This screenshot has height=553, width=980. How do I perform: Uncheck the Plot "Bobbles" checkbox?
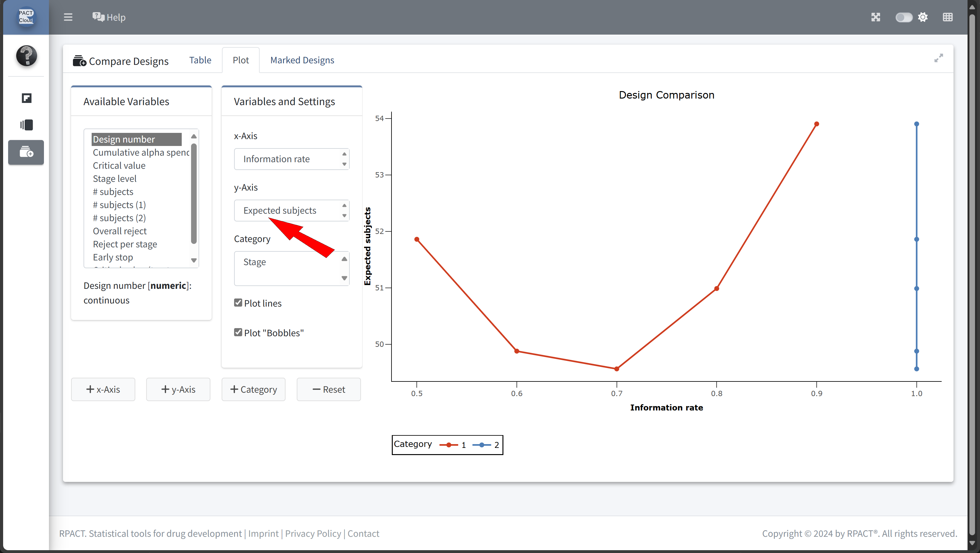238,332
